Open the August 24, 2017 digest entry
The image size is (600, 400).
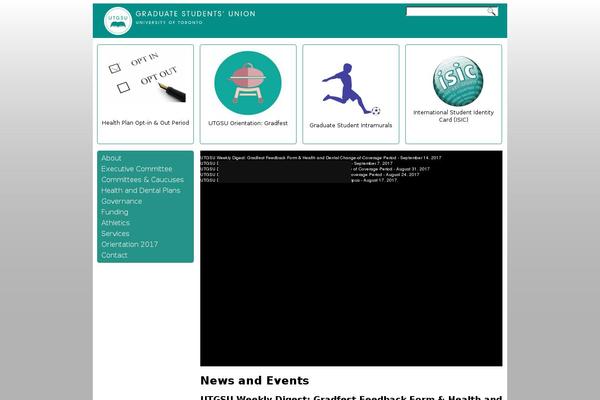310,175
